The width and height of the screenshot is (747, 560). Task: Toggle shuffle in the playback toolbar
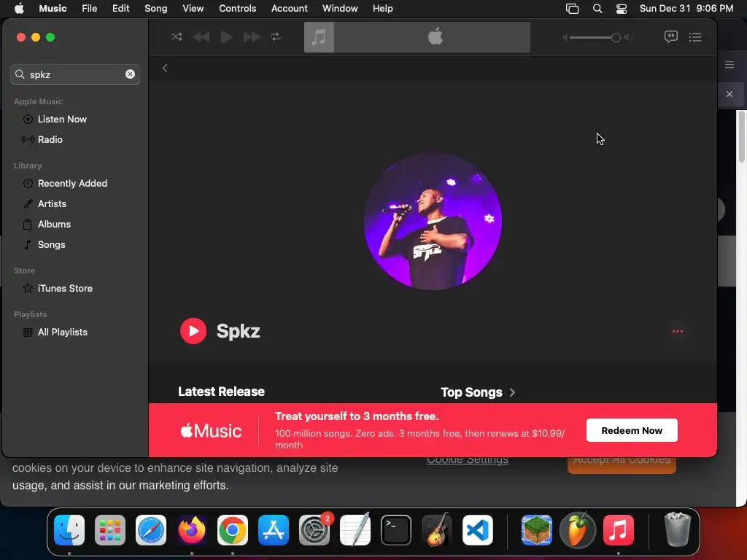(x=177, y=36)
